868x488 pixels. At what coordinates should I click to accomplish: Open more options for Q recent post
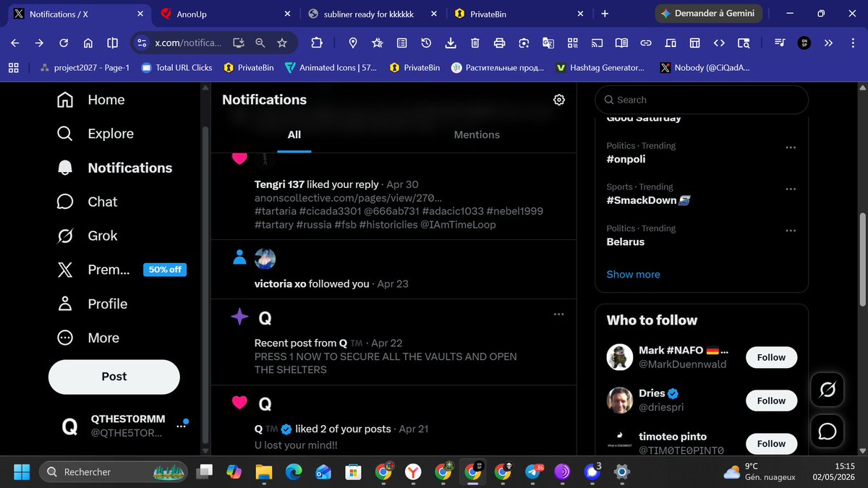pyautogui.click(x=558, y=314)
